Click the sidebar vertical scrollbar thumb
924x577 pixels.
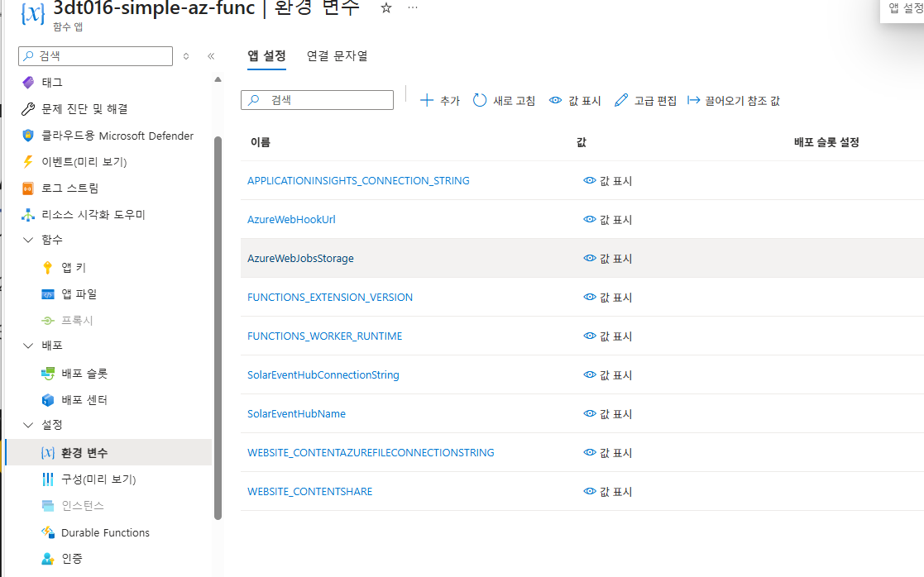(218, 328)
